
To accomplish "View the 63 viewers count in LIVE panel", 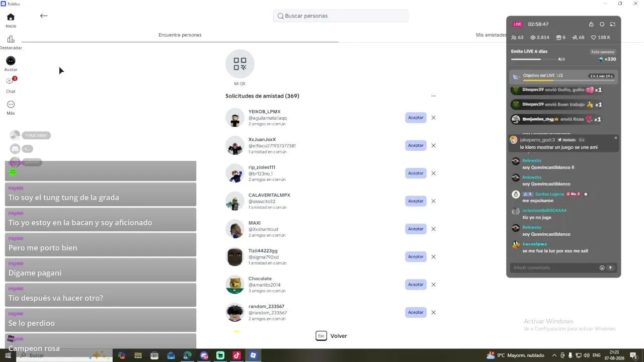I will point(517,38).
